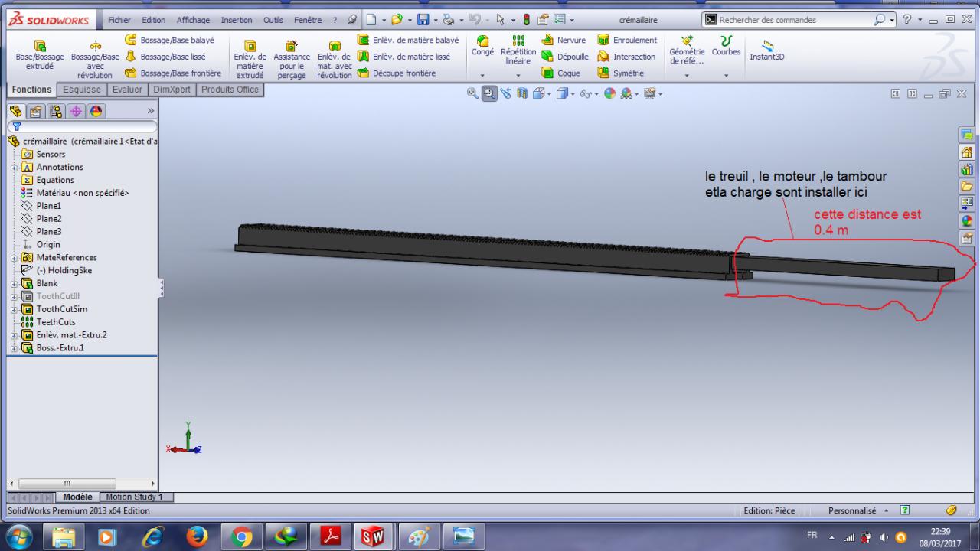Open Géométrie de référence dropdown arrow
Viewport: 980px width, 551px height.
[687, 76]
